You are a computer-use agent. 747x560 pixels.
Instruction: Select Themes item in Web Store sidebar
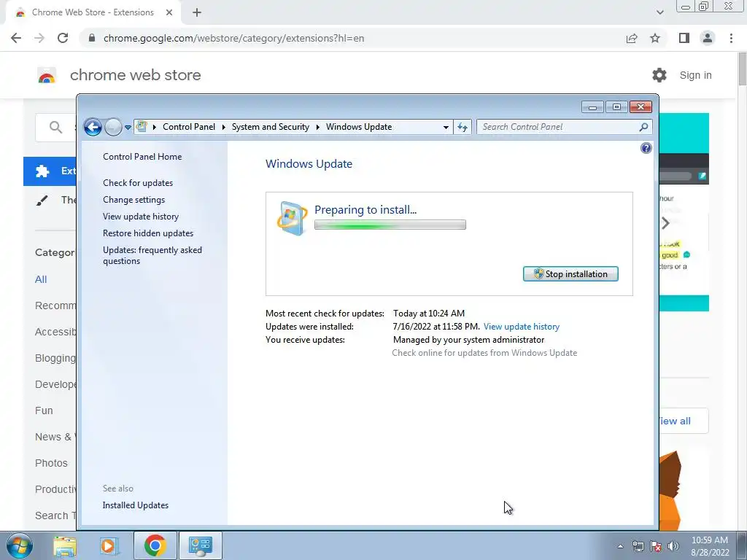point(50,200)
